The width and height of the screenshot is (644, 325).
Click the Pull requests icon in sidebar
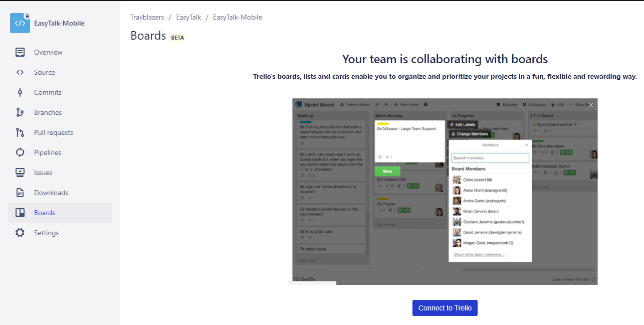[x=20, y=132]
